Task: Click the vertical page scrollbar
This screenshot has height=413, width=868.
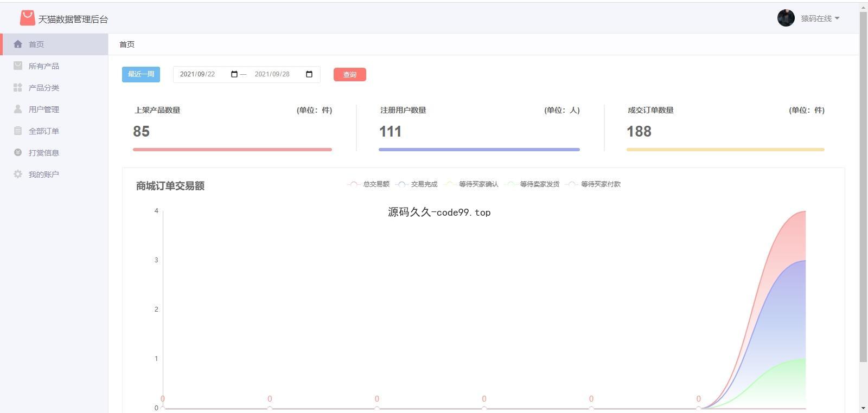Action: pyautogui.click(x=863, y=186)
